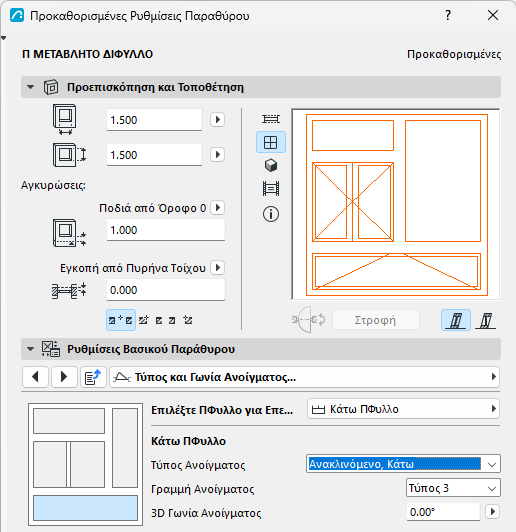The image size is (516, 532).
Task: Click the width field showing 1.500
Action: point(154,120)
